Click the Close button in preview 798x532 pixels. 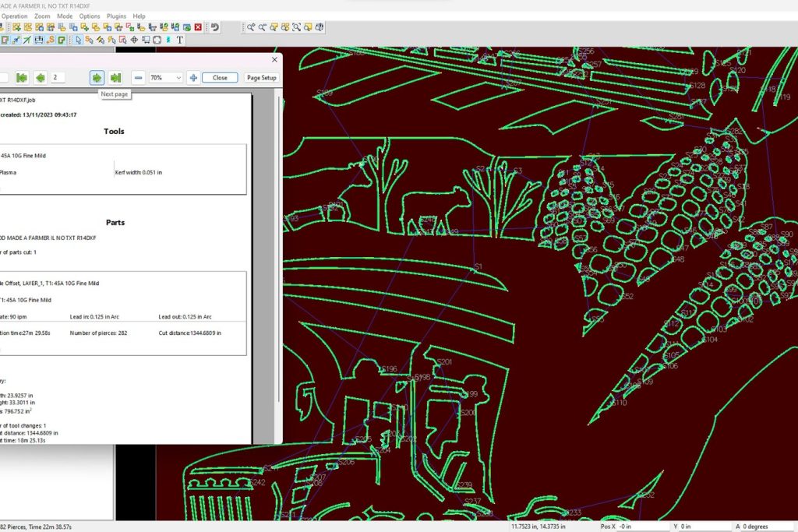click(220, 78)
